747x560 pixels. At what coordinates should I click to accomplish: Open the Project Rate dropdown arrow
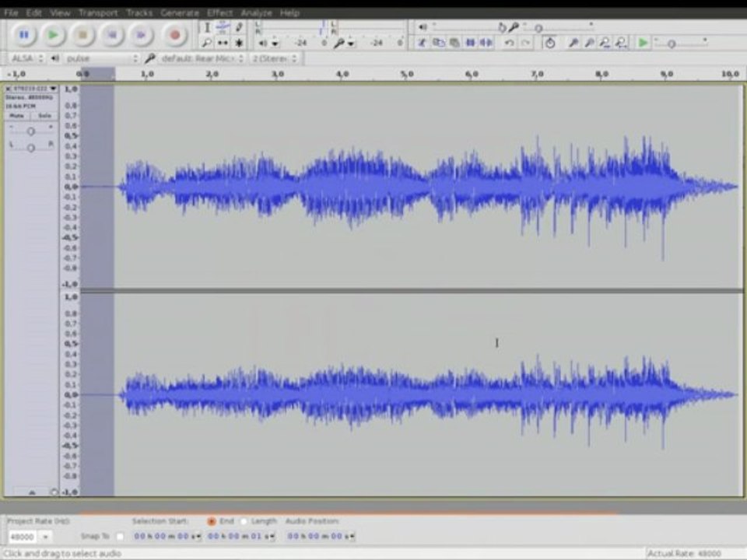click(45, 537)
